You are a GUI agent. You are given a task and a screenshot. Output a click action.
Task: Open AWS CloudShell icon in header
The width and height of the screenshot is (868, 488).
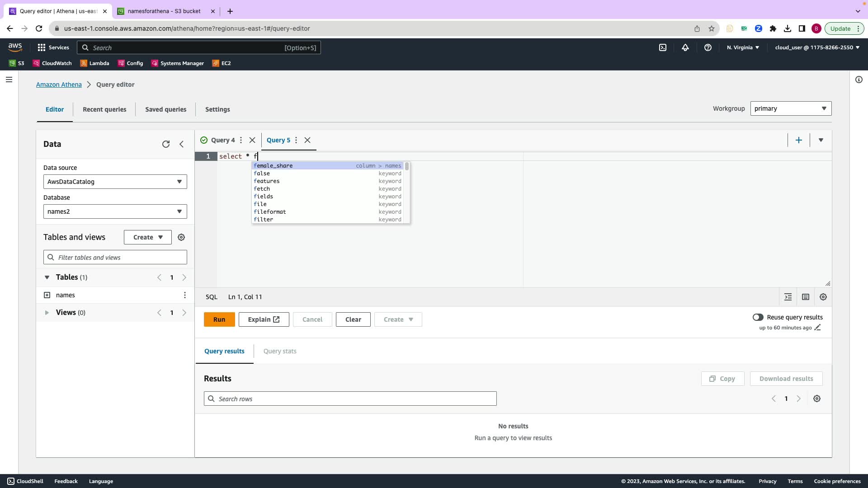click(x=663, y=47)
